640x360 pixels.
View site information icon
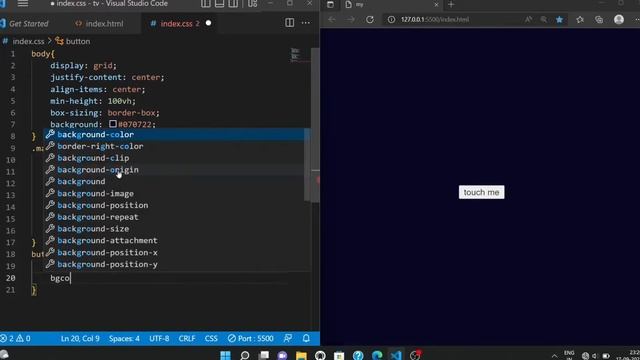pos(391,20)
